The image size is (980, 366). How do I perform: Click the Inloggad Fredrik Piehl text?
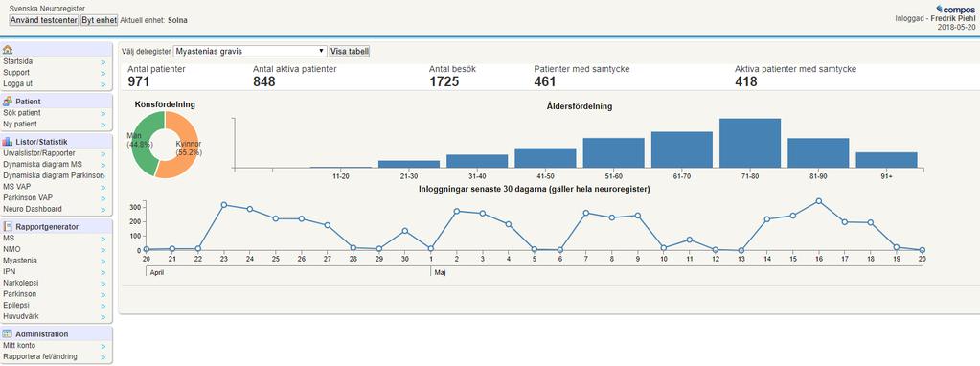coord(935,19)
